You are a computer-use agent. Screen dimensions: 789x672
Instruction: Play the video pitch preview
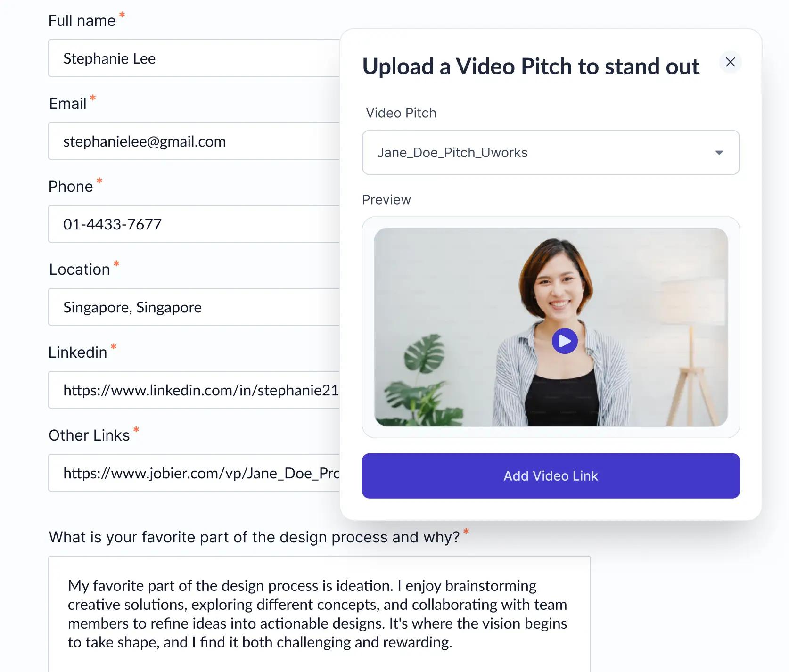coord(565,341)
